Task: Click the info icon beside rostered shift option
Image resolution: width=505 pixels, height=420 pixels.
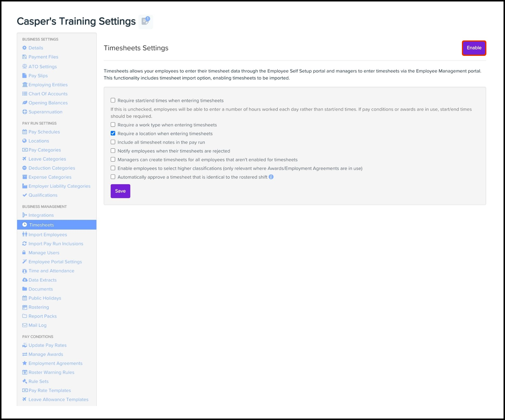Action: 271,177
